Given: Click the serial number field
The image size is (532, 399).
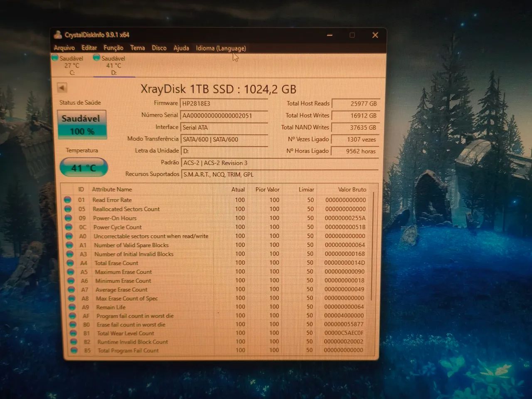Looking at the screenshot, I should (224, 116).
